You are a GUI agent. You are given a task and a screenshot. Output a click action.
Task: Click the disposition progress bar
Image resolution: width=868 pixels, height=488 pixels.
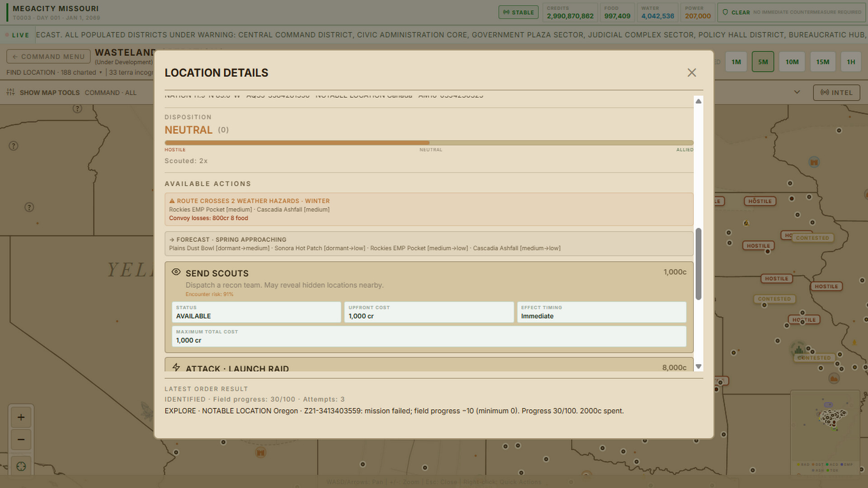coord(429,143)
